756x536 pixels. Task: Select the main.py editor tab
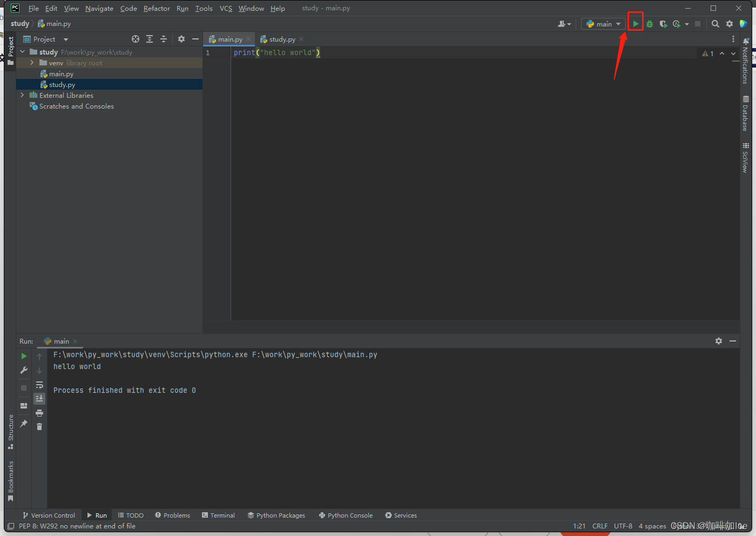pos(230,39)
